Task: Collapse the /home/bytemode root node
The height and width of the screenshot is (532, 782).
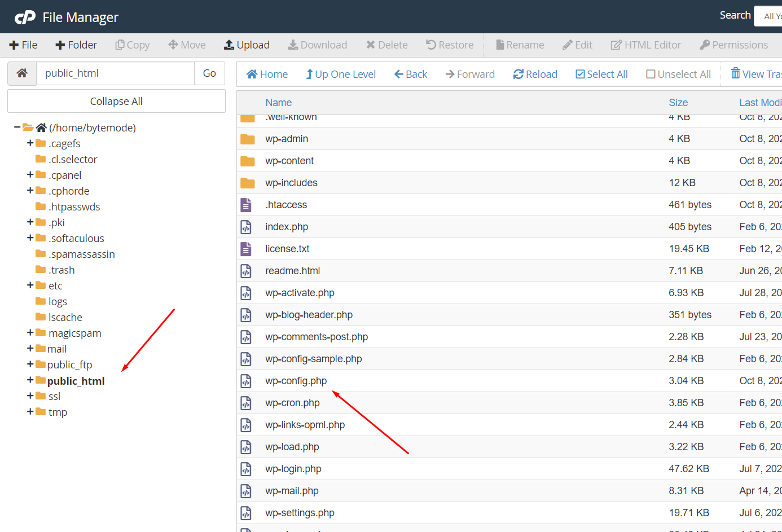Action: coord(17,127)
